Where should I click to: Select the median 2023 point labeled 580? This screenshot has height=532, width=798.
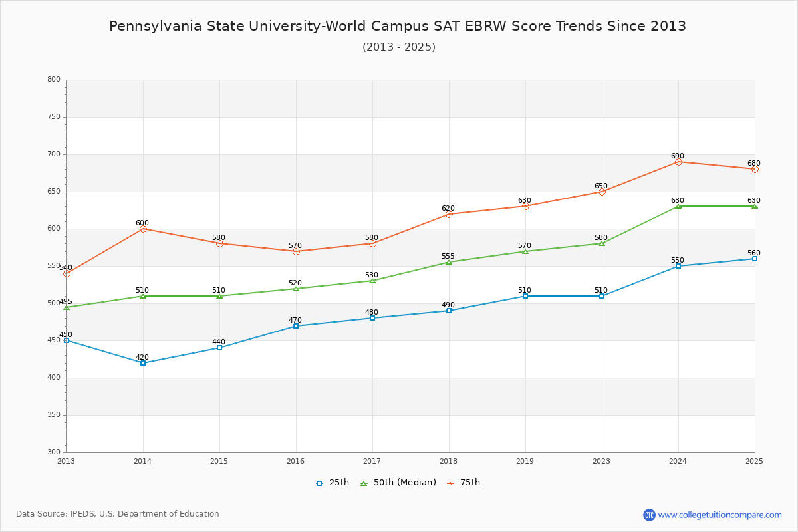pyautogui.click(x=602, y=243)
